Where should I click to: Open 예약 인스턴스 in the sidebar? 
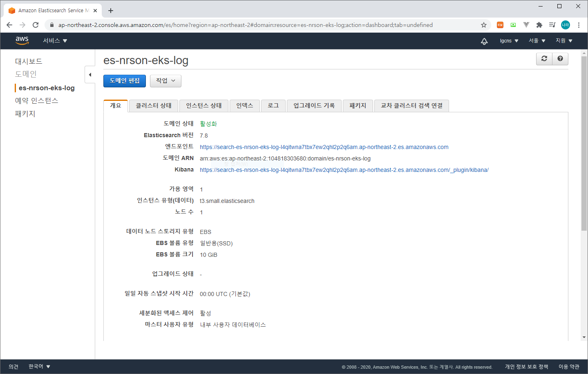click(37, 100)
